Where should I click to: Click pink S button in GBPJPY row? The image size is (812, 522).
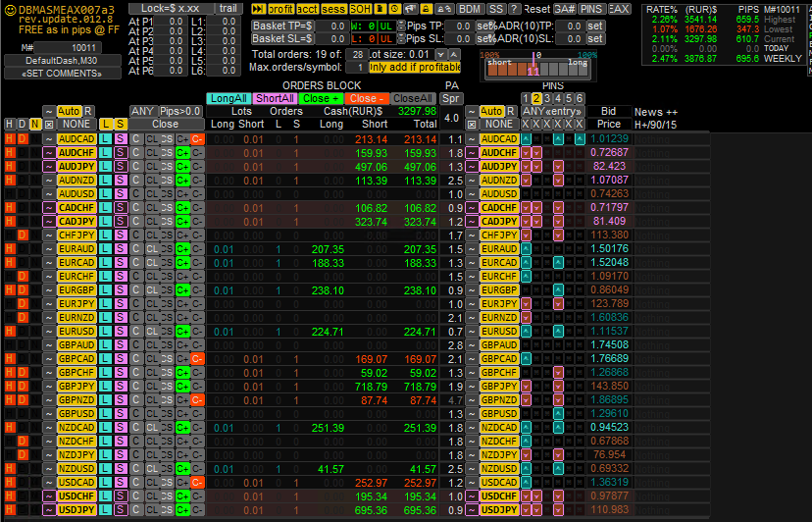[121, 387]
